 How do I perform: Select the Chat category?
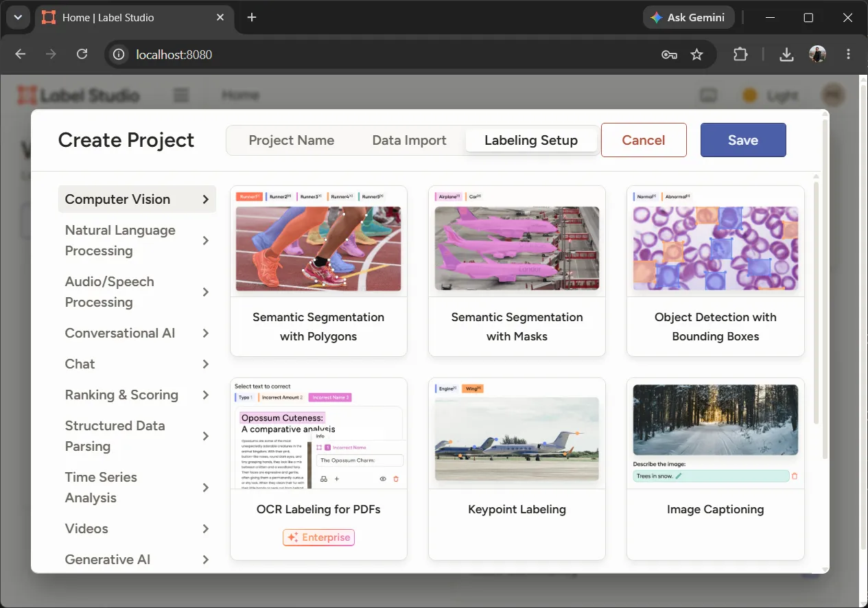point(137,364)
